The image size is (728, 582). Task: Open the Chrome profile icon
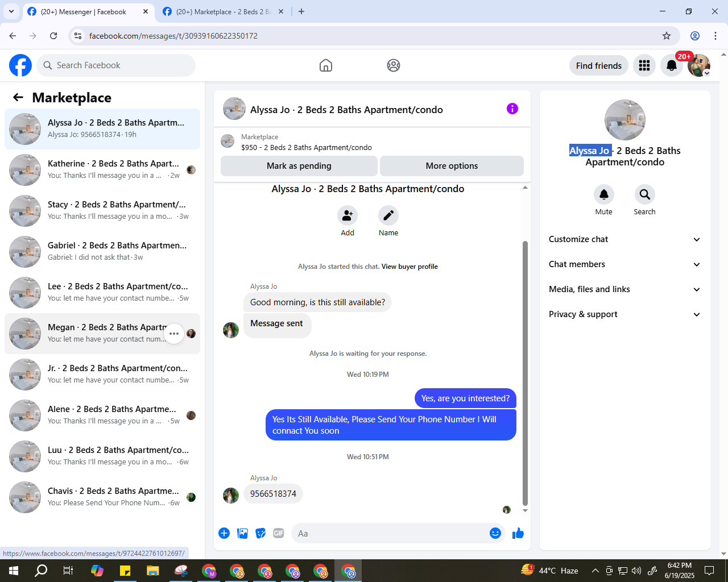pos(695,36)
